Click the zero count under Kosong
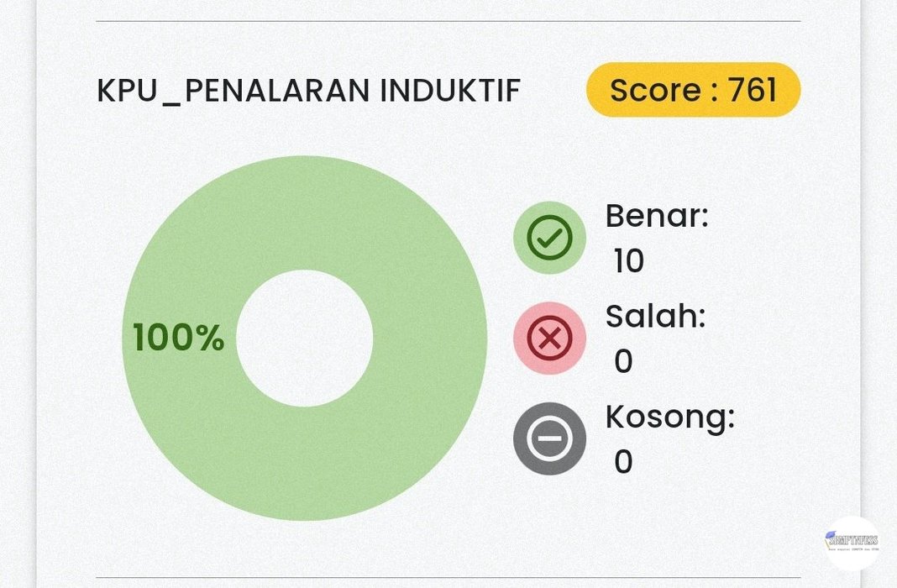Screen dimensions: 897x588 (x=623, y=461)
